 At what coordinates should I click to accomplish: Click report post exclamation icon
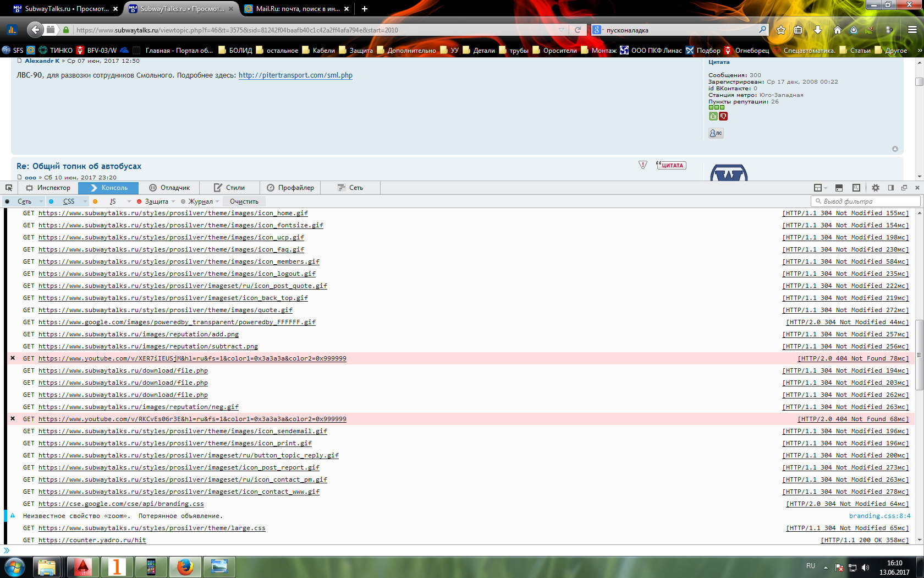[642, 165]
